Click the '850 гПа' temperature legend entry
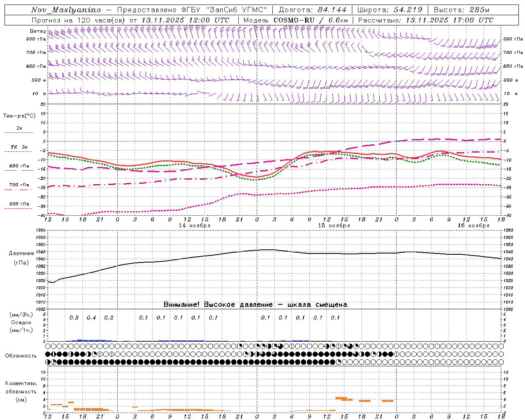525x420 pixels. coord(19,166)
